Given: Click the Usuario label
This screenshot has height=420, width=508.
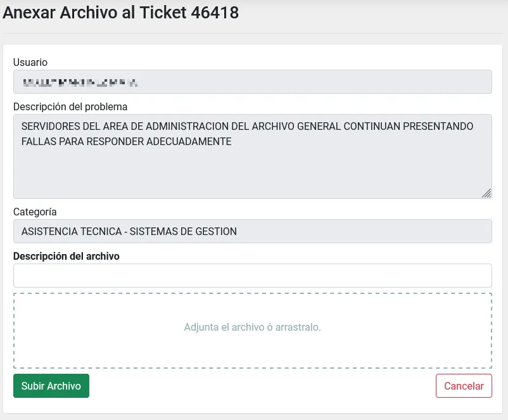Looking at the screenshot, I should click(x=30, y=62).
